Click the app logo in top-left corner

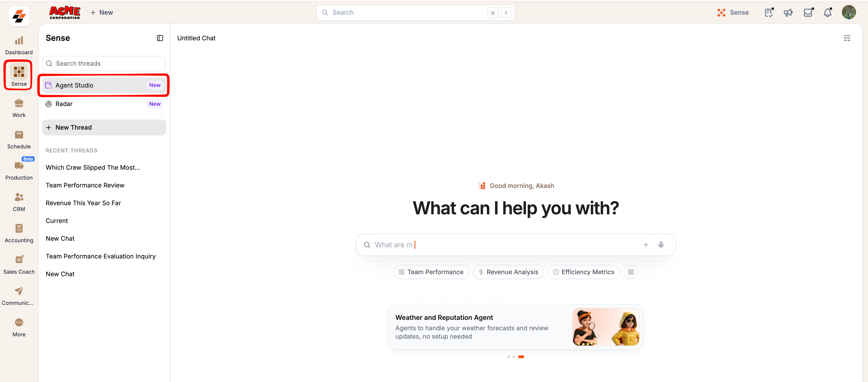click(x=19, y=16)
